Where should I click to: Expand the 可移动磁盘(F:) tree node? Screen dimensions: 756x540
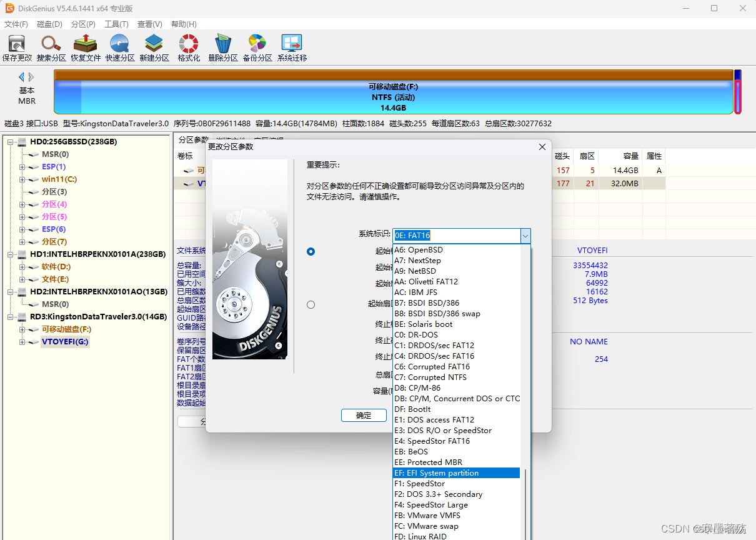(x=22, y=329)
